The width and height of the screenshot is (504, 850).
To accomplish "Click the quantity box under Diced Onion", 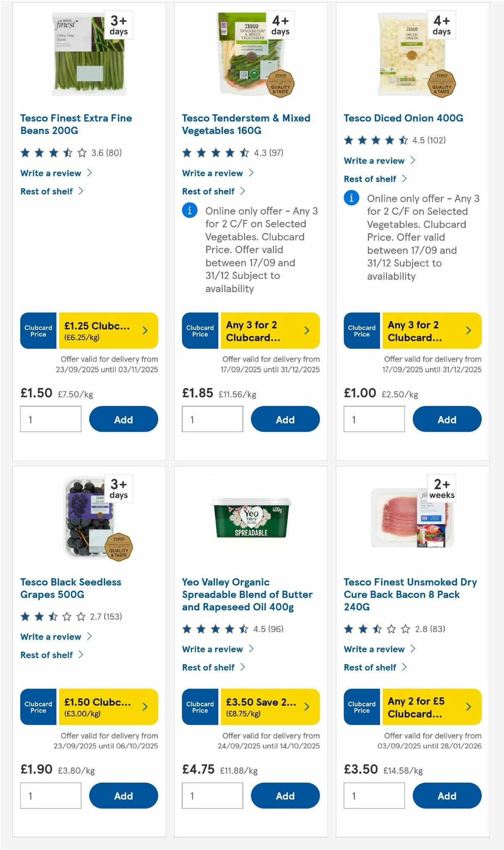I will (x=373, y=419).
